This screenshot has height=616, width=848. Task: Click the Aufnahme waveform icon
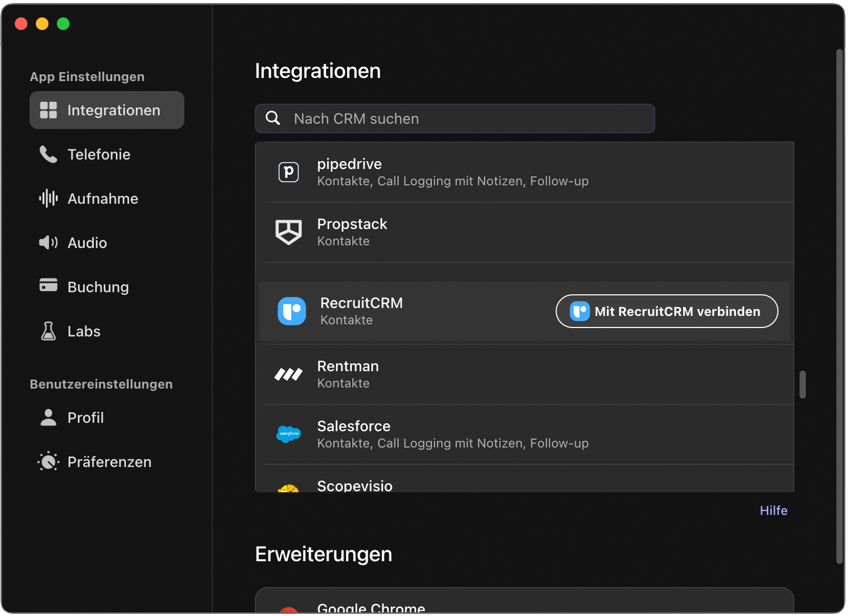click(x=48, y=198)
